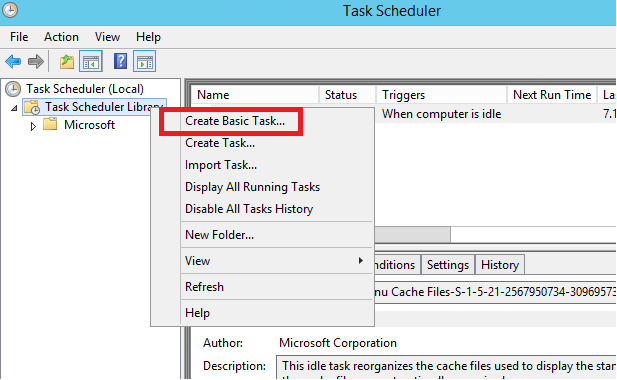This screenshot has width=617, height=380.
Task: Select the Task Scheduler (Local) root node
Action: [85, 89]
